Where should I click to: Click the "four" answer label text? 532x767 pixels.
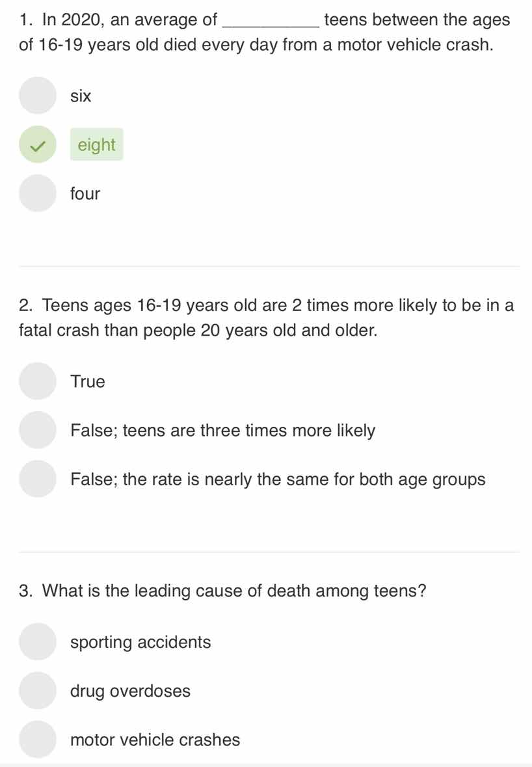click(x=85, y=193)
